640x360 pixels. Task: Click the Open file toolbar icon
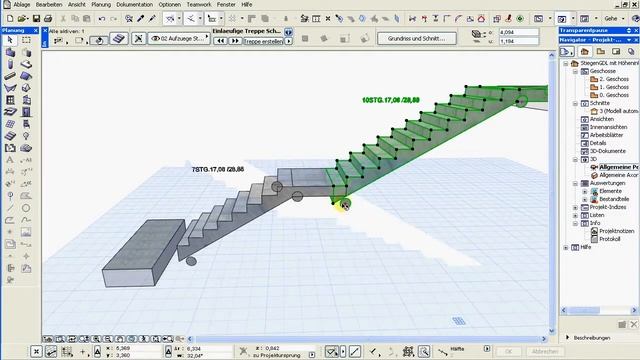22,18
